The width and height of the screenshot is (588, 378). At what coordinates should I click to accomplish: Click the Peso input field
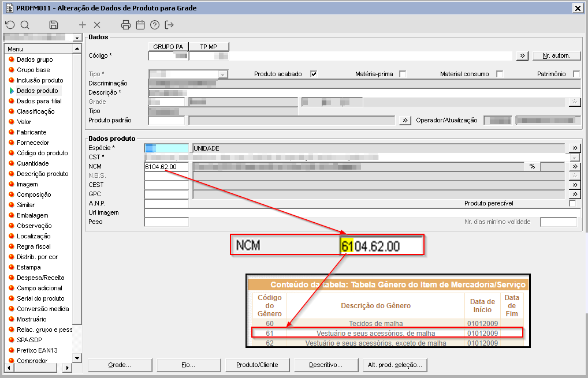point(166,222)
